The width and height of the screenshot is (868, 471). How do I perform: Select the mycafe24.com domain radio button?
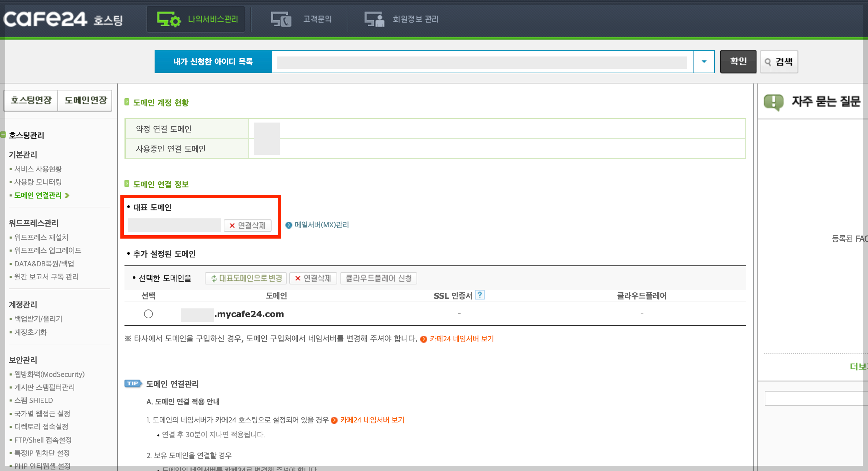[148, 314]
